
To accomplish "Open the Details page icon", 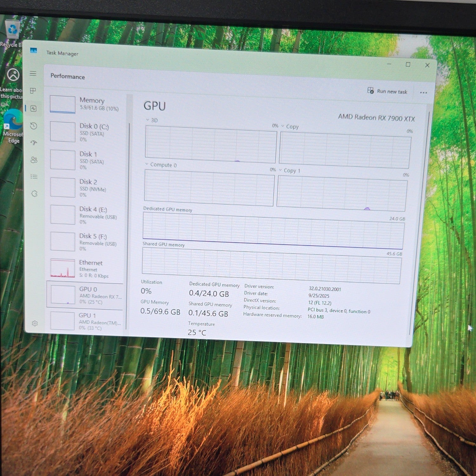I will pos(34,177).
